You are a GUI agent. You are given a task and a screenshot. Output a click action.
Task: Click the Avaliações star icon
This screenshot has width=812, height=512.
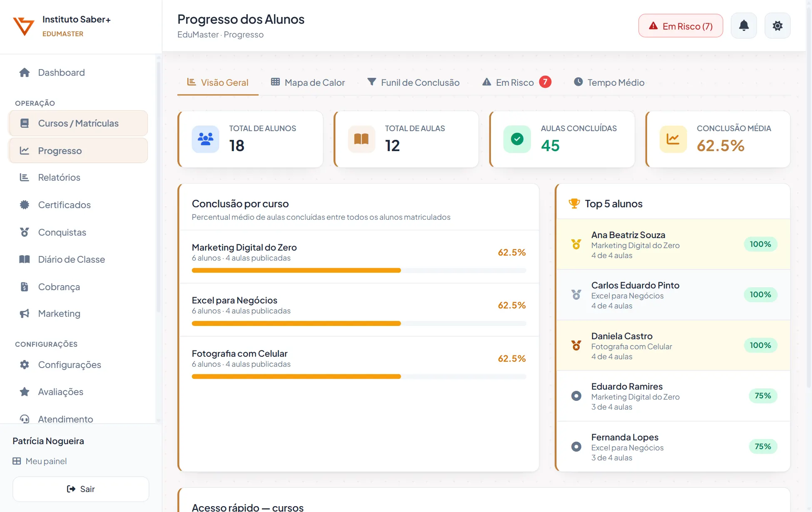(25, 392)
